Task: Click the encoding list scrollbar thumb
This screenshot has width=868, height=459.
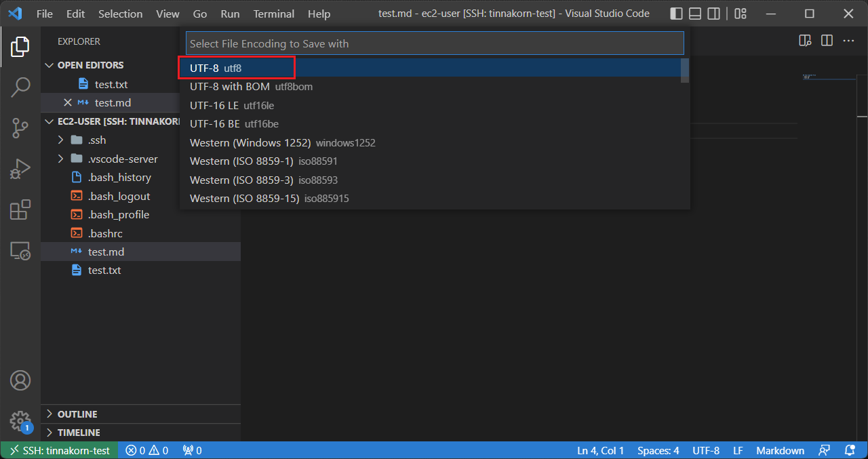Action: (x=685, y=70)
